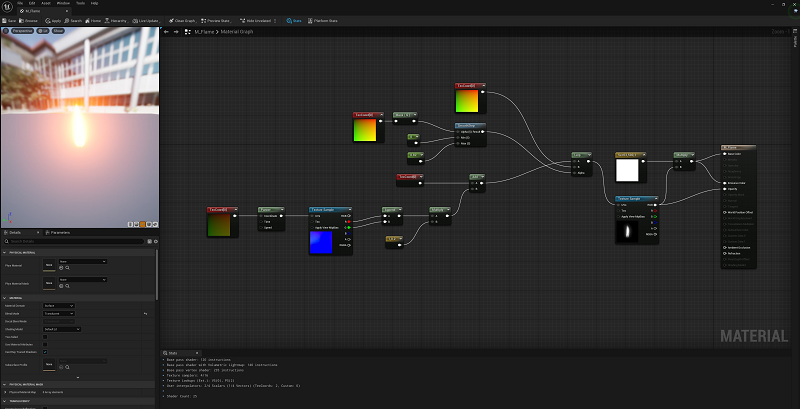Browse to the Phys Material asset, magnifier icon

click(x=67, y=267)
